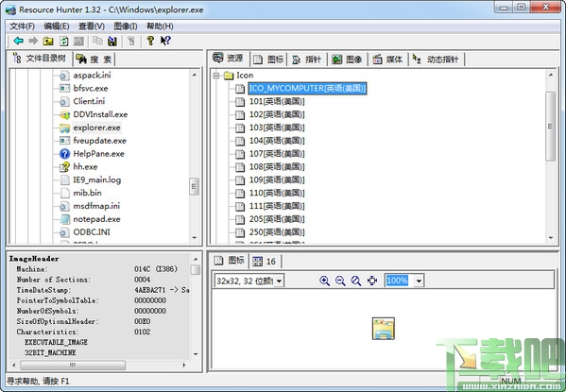Select msdfmap.ini in file tree
The width and height of the screenshot is (566, 392).
coord(96,206)
